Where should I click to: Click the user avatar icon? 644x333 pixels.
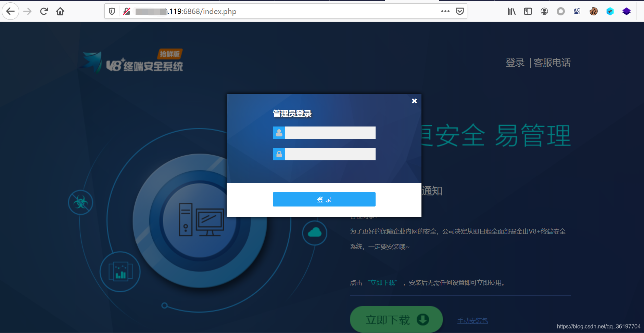click(279, 133)
